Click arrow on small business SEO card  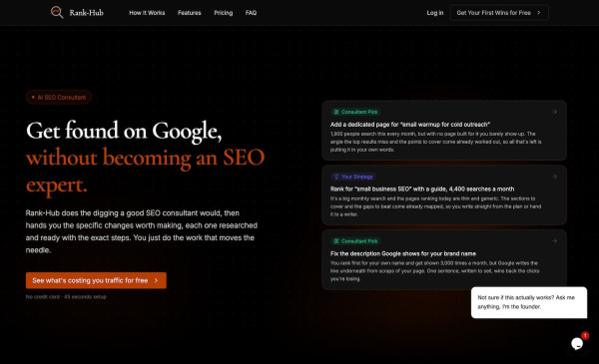click(x=554, y=177)
